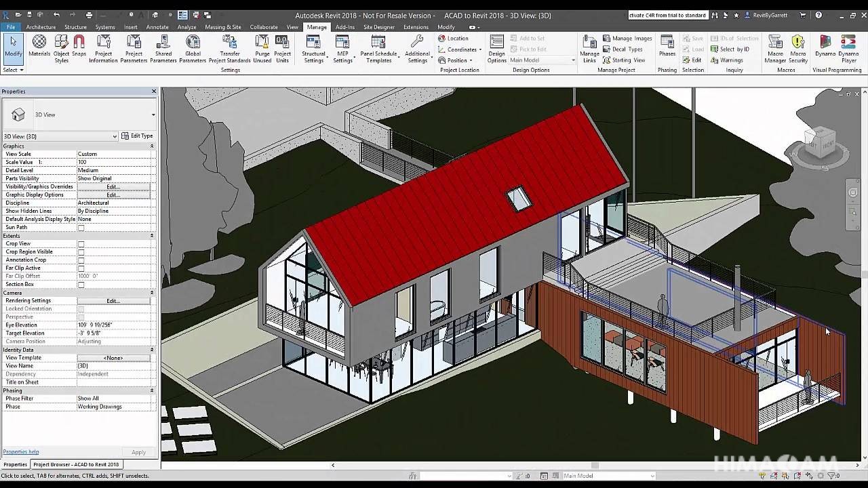
Task: Launch Dynamo
Action: pos(825,46)
